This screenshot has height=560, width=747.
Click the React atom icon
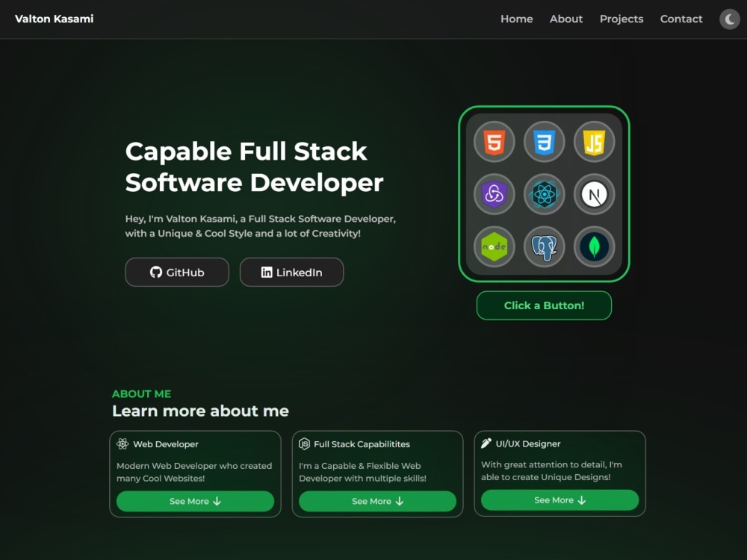coord(544,194)
